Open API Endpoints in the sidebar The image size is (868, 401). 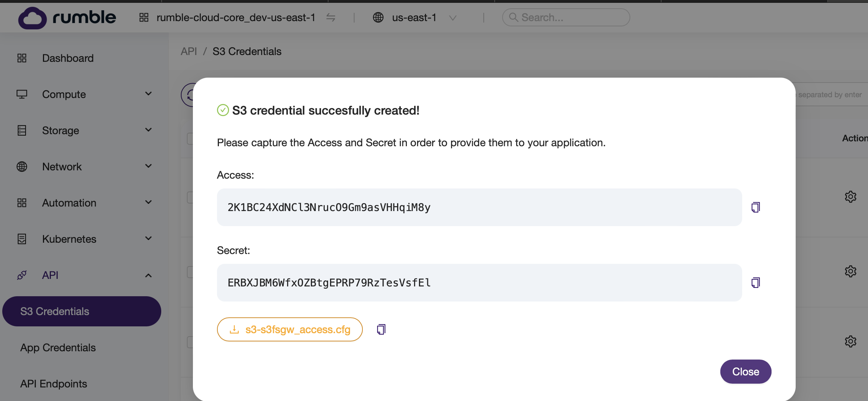53,384
